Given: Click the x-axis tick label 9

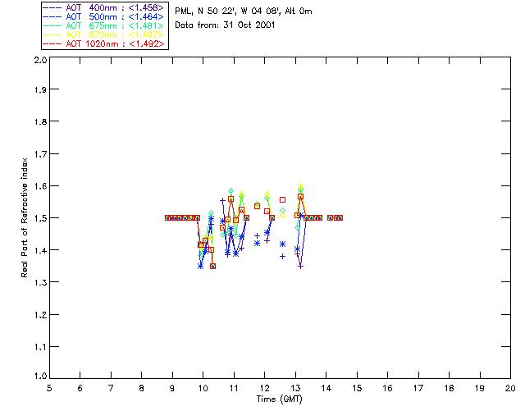Looking at the screenshot, I should [172, 388].
